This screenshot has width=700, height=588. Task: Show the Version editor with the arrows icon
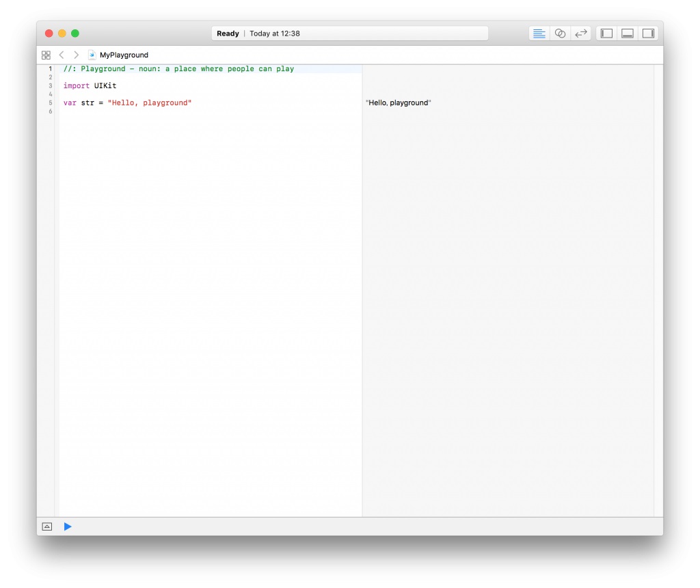pos(581,34)
